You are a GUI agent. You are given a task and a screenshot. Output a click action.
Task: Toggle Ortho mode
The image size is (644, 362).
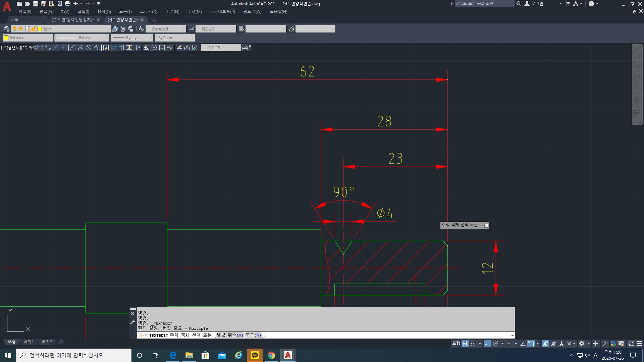(x=488, y=344)
